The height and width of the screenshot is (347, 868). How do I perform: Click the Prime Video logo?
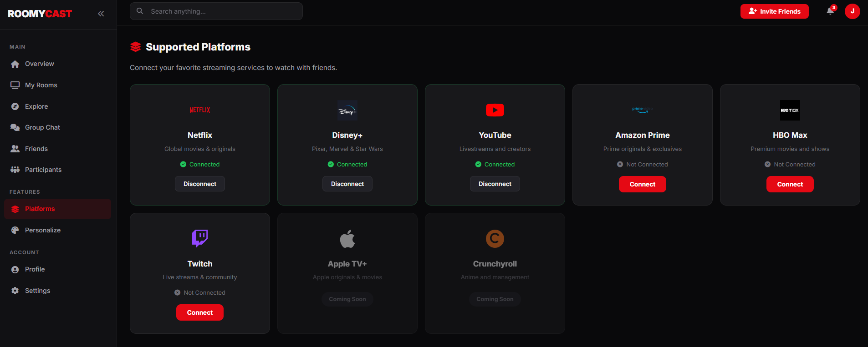[643, 110]
